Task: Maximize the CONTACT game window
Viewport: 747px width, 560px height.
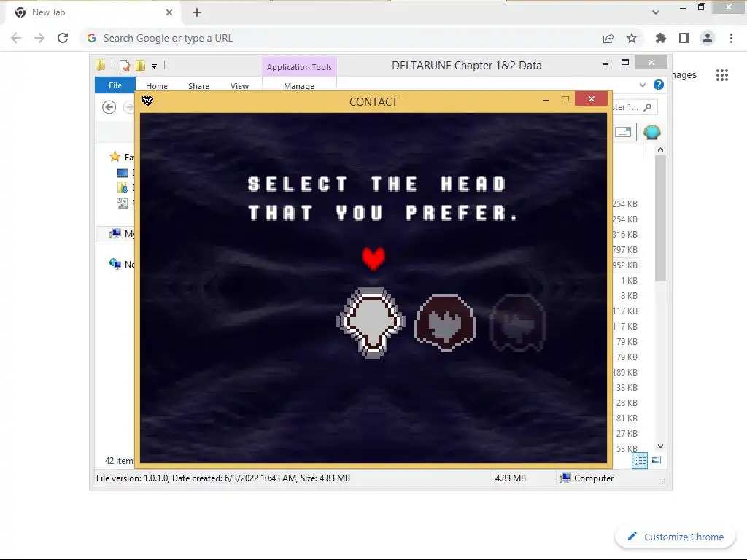Action: 565,99
